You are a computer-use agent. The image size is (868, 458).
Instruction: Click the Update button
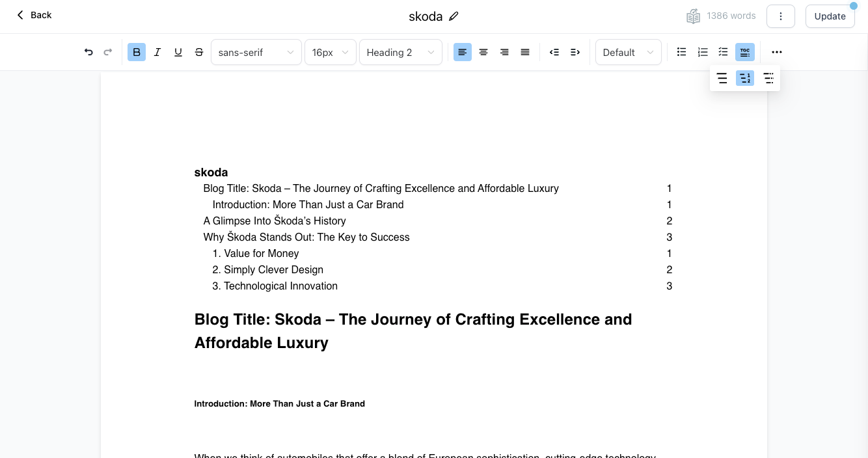830,16
